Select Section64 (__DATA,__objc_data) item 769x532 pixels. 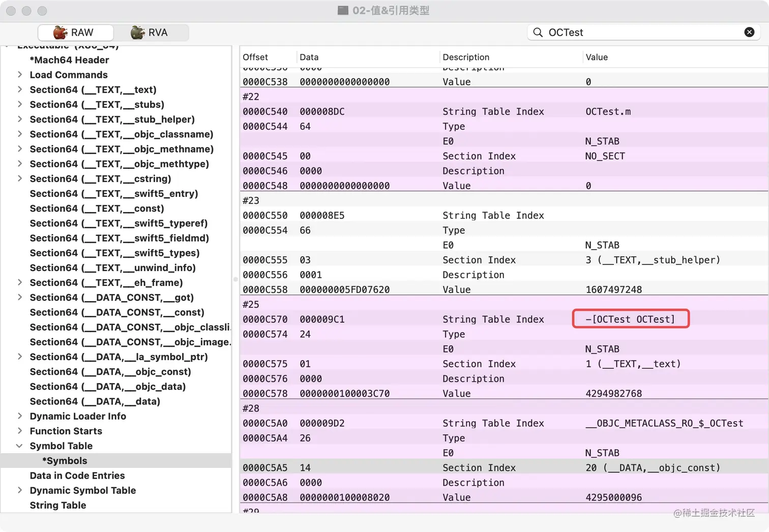tap(107, 387)
